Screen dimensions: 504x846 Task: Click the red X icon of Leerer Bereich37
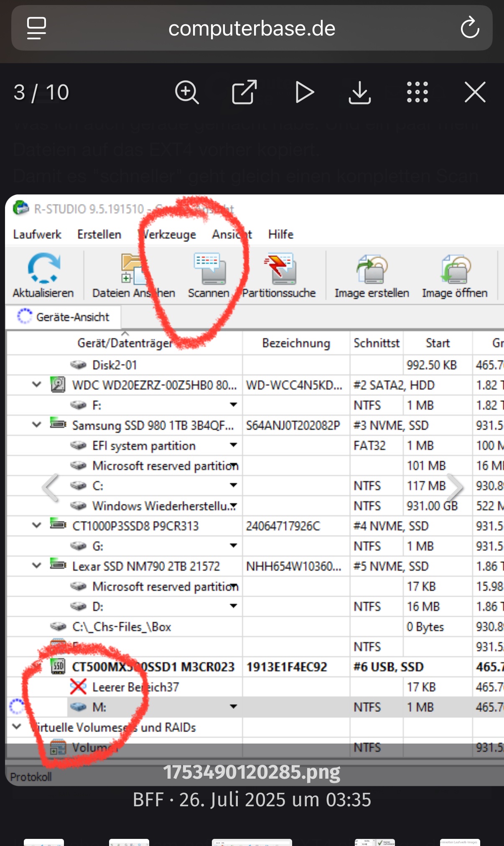[78, 687]
